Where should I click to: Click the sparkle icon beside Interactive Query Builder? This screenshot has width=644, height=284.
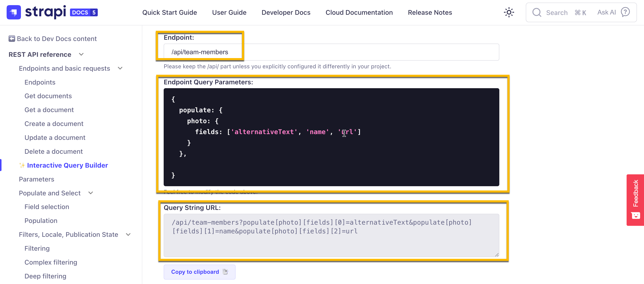[x=22, y=165]
